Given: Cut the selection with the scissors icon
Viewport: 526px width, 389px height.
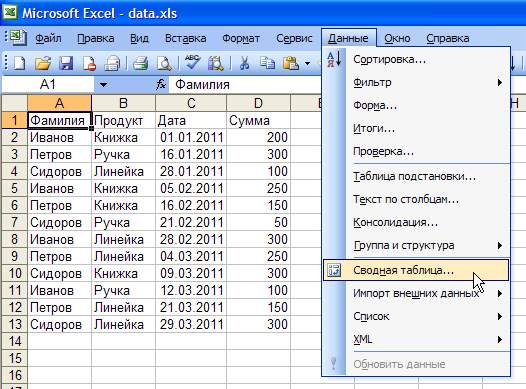Looking at the screenshot, I should coord(244,63).
